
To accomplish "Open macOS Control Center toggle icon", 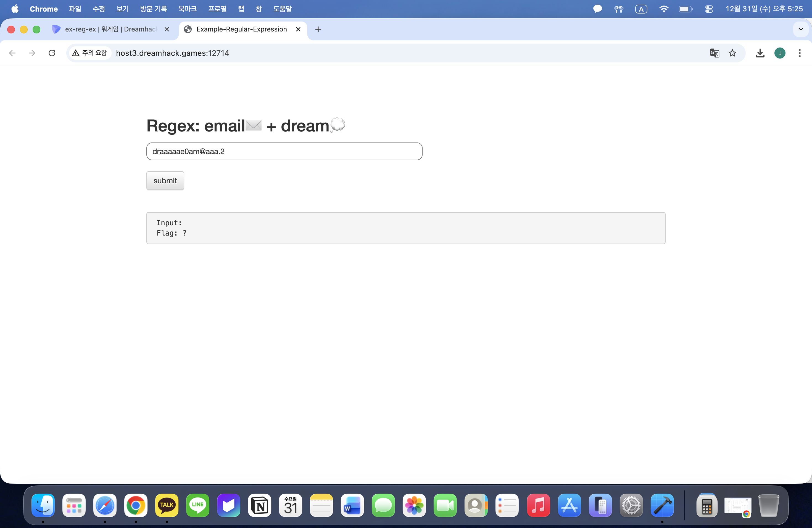I will (709, 9).
